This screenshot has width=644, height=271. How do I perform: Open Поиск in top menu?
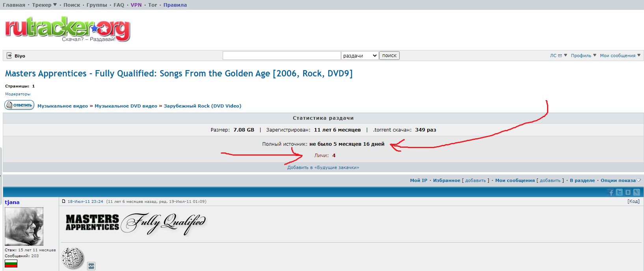click(x=72, y=5)
